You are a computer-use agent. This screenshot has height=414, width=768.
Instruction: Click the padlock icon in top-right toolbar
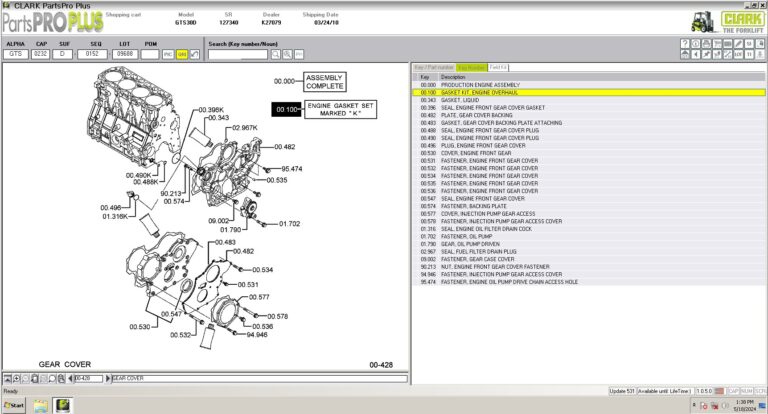click(x=760, y=44)
